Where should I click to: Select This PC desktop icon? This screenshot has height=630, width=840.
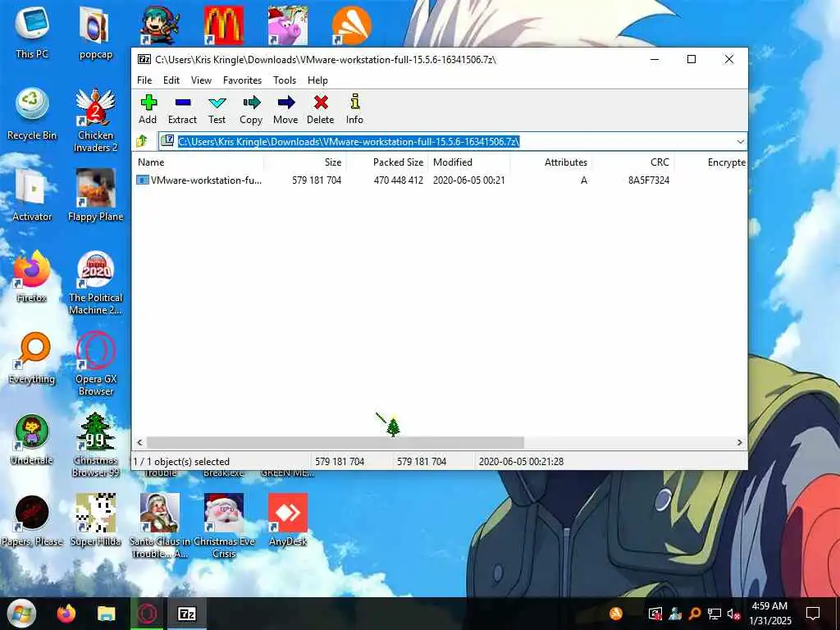32,32
